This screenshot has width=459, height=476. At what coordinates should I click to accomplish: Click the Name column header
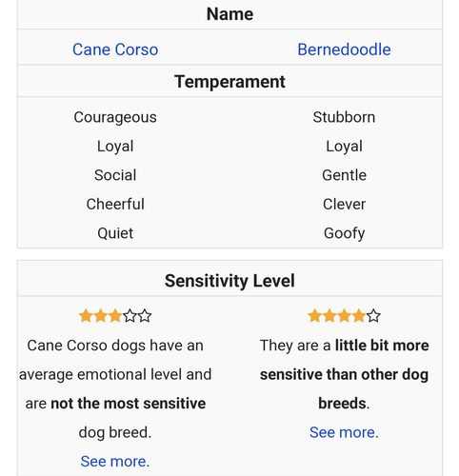tap(229, 14)
